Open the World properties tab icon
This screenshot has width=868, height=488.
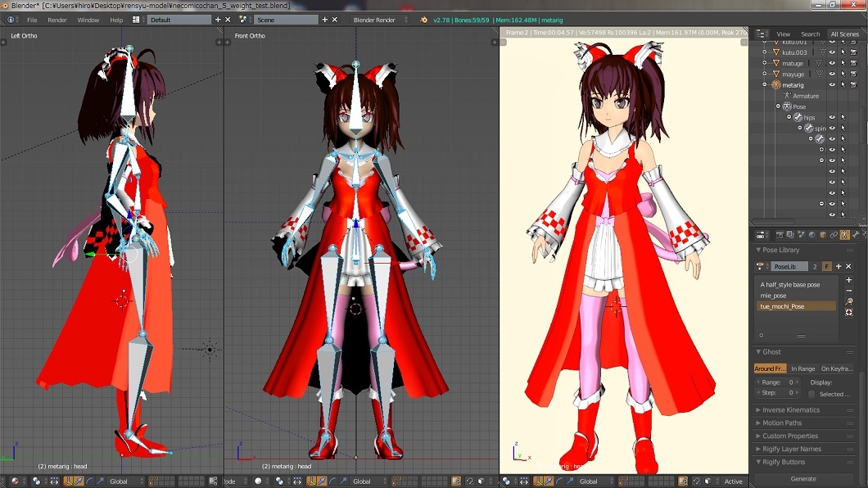pos(812,235)
